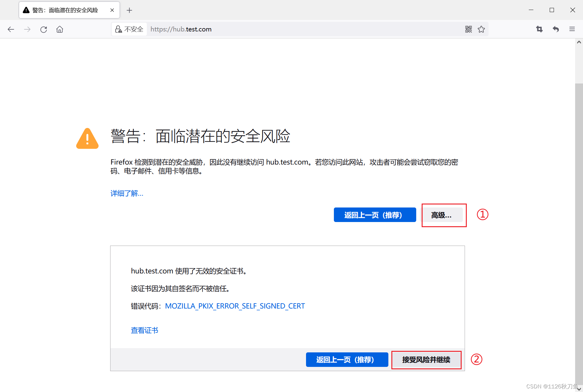Screen dimensions: 583x392
Task: Select the 警告 warning tab
Action: click(x=65, y=10)
